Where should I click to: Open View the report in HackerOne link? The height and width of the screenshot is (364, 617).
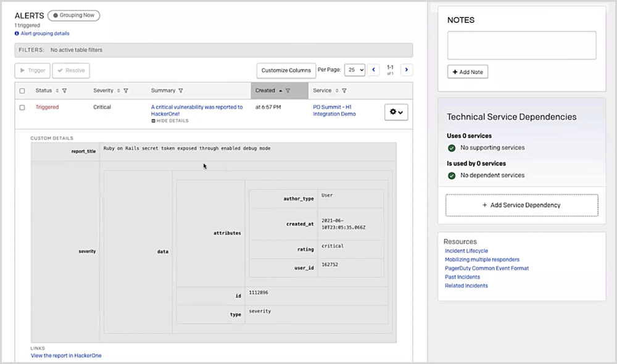click(x=66, y=355)
